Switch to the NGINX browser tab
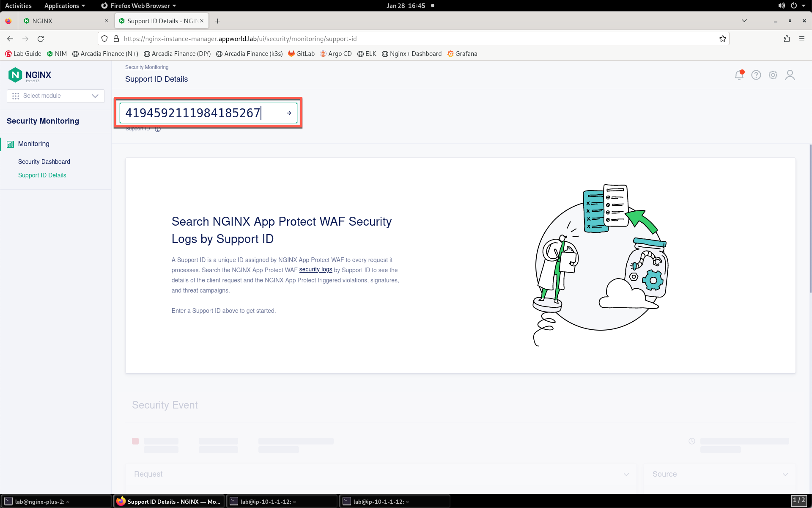Viewport: 812px width, 508px height. pos(63,21)
